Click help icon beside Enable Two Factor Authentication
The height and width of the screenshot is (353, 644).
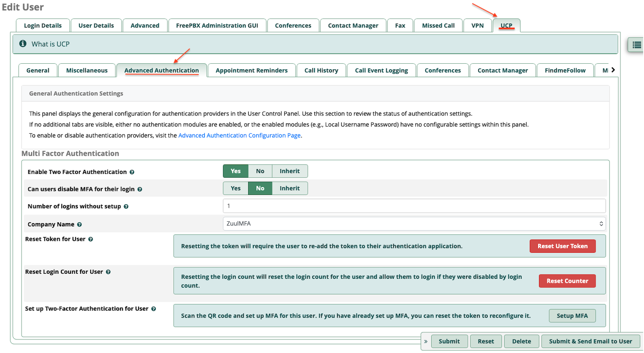pos(132,172)
